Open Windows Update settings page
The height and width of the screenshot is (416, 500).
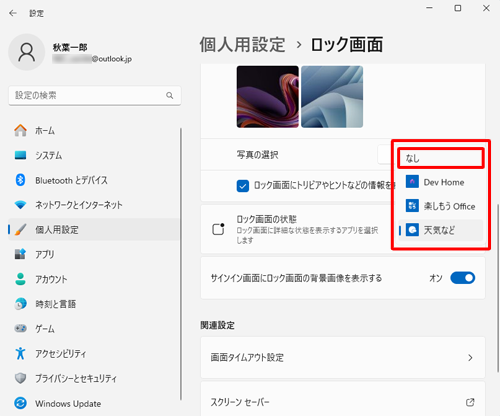pos(94,403)
